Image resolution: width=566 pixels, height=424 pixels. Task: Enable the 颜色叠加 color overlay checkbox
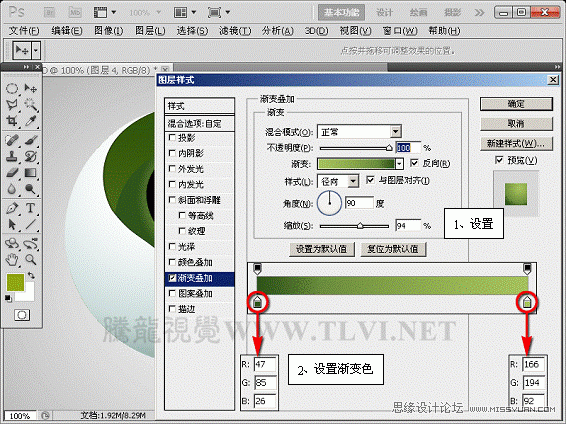click(x=172, y=262)
